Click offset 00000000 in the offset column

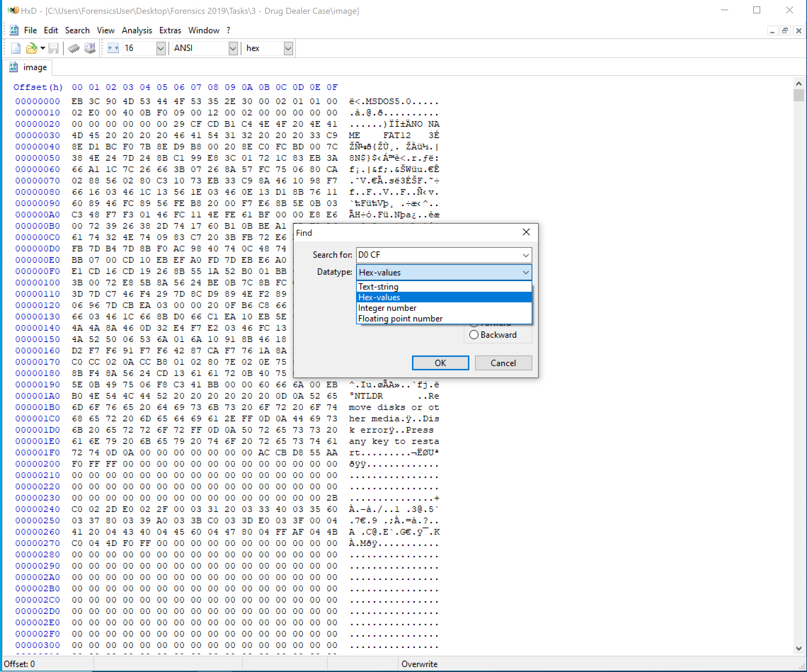tap(38, 102)
